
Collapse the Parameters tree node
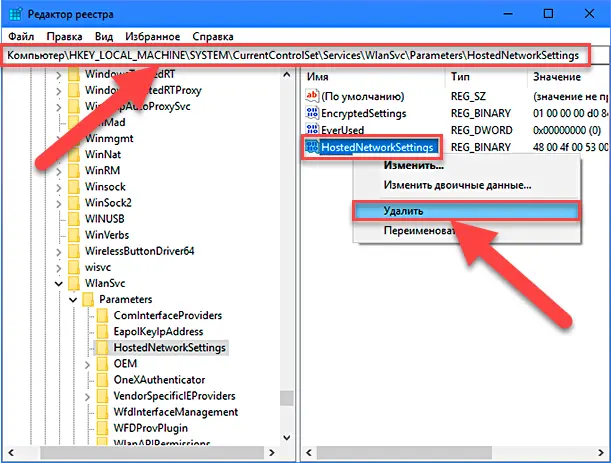[73, 300]
